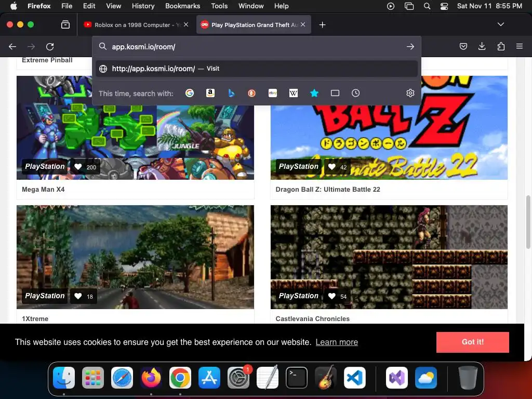Search this time with Amazon
The height and width of the screenshot is (399, 532).
tap(210, 93)
